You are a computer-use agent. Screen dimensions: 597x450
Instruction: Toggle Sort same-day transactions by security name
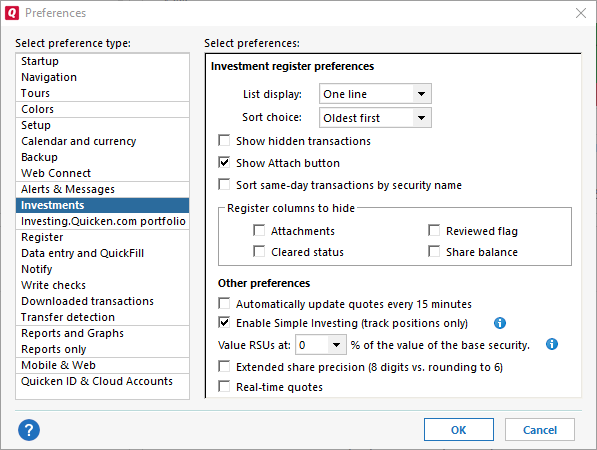tap(224, 185)
